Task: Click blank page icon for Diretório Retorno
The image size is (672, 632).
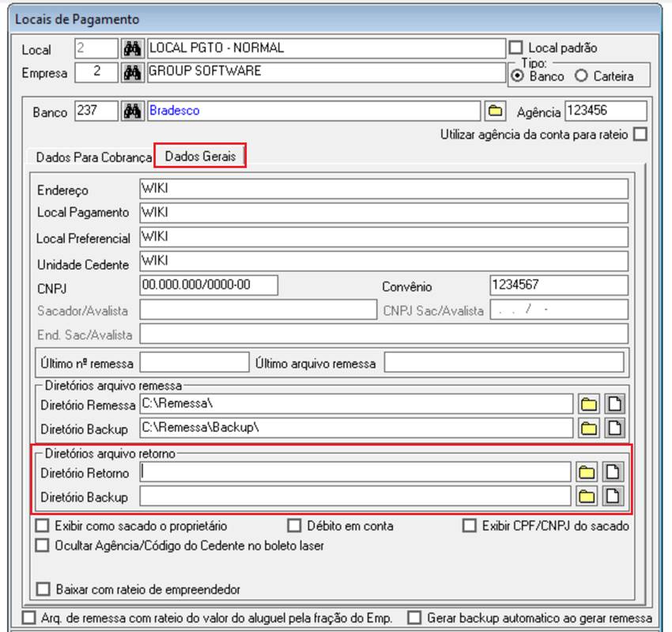Action: (613, 472)
